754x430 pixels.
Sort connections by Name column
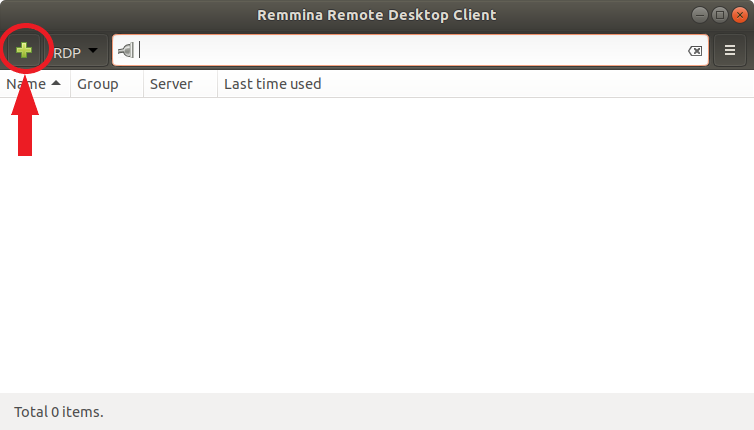[35, 84]
